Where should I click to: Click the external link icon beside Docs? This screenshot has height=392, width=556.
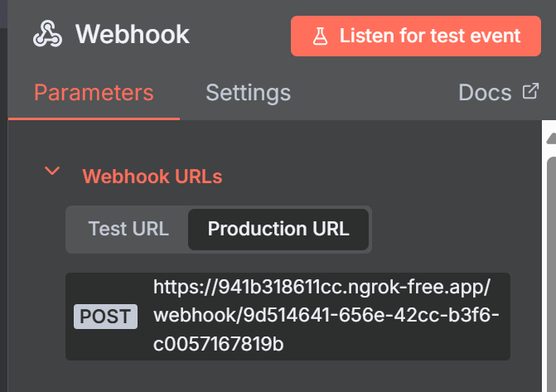pos(530,91)
